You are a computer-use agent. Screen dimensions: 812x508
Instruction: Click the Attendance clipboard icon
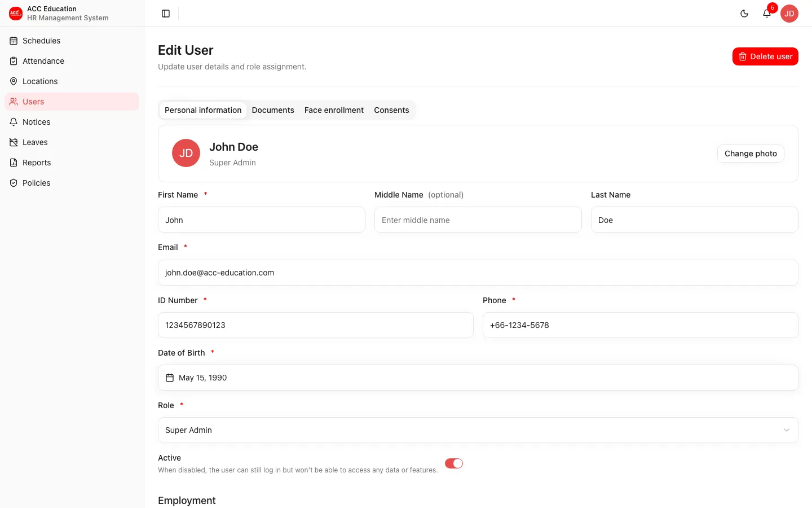click(14, 61)
